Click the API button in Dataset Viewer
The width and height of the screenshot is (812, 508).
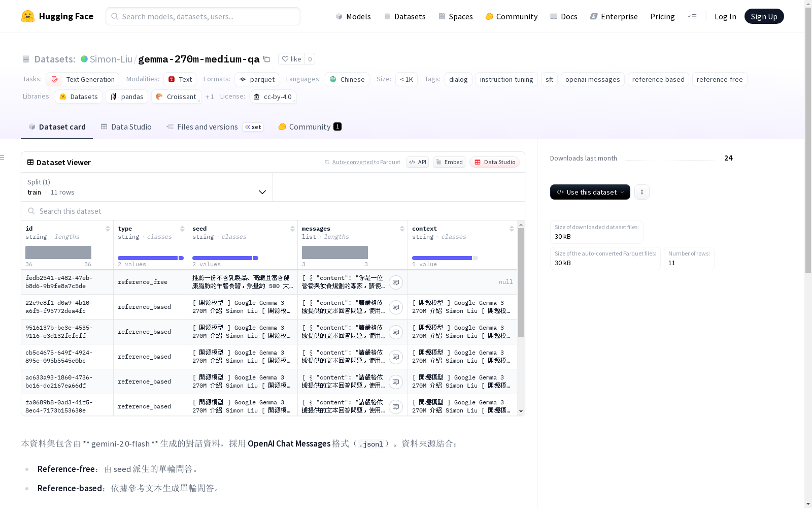point(418,162)
